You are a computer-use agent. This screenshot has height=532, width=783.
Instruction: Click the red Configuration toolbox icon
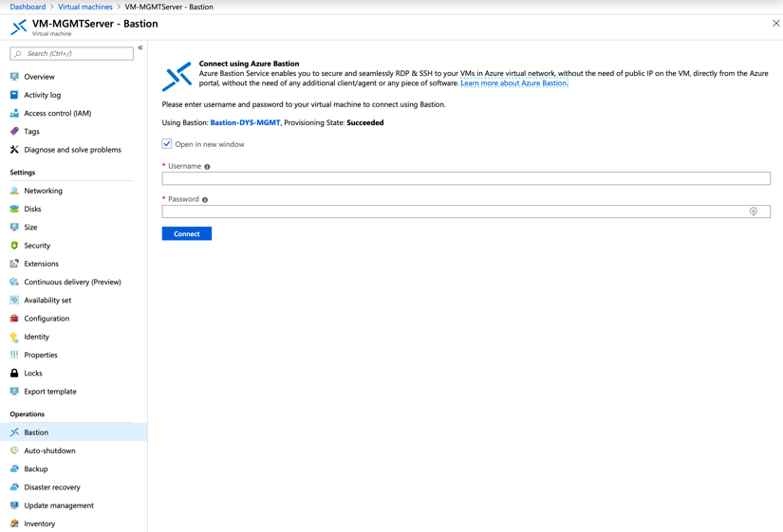click(x=14, y=319)
